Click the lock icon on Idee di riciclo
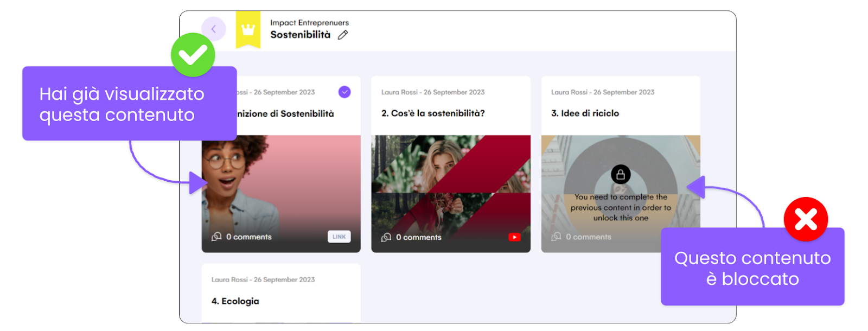The height and width of the screenshot is (331, 868). 621,175
